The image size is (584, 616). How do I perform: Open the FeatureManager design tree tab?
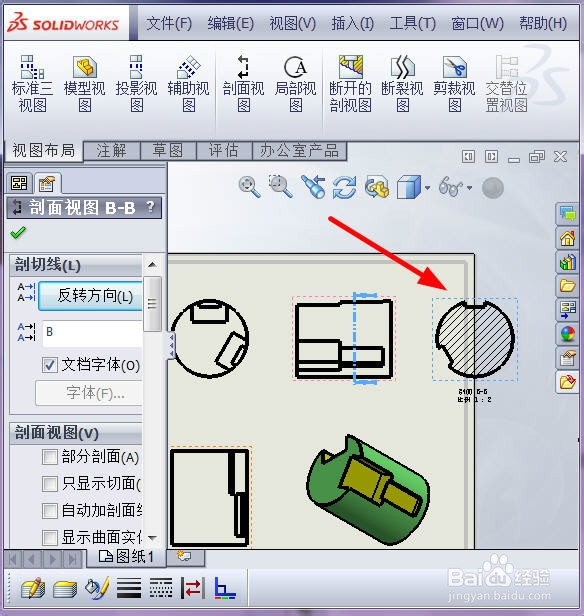(x=19, y=183)
